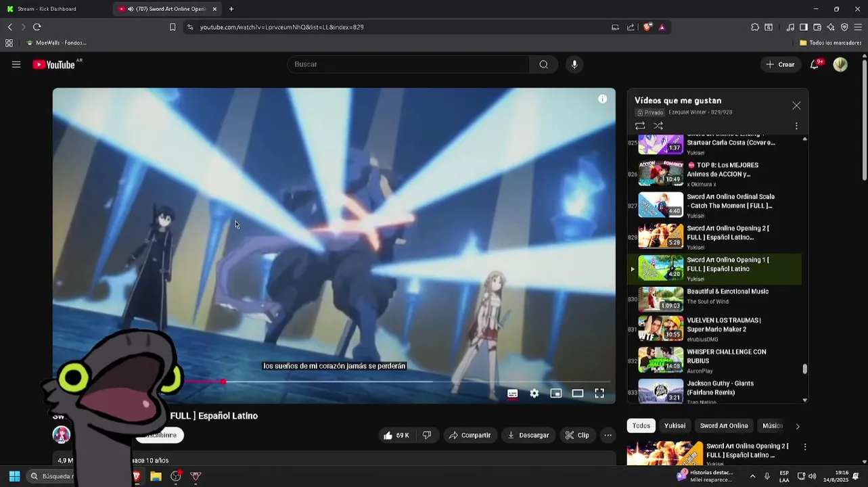868x487 pixels.
Task: Play Jackson Guthy - Giants playlist item
Action: pos(714,392)
